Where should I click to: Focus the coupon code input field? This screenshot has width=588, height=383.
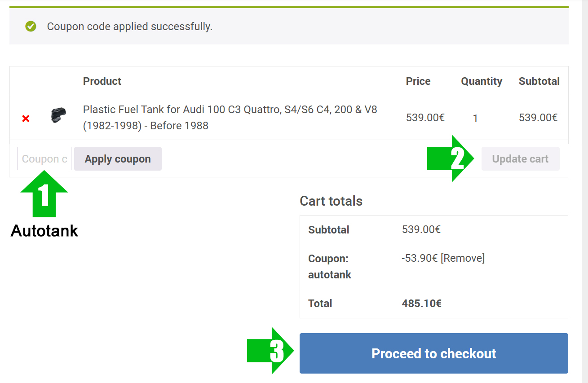(44, 158)
